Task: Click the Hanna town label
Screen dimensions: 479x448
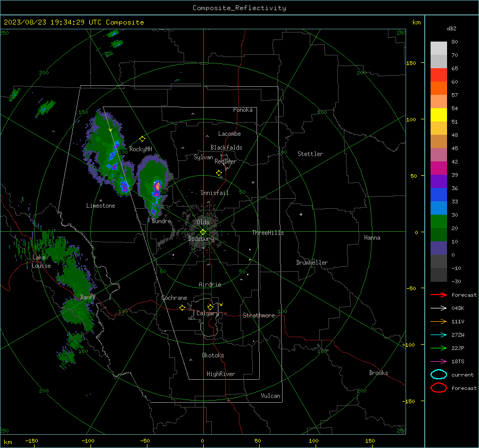Action: (x=372, y=238)
